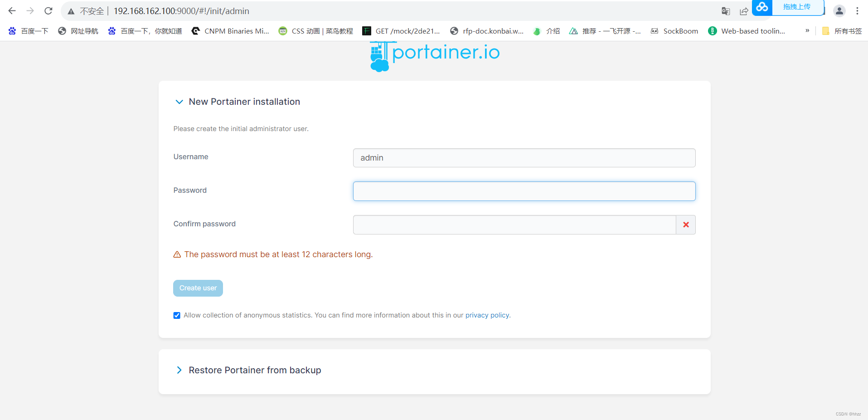Screen dimensions: 868x420
Task: Click the 'Confirm password' field label
Action: click(x=204, y=224)
